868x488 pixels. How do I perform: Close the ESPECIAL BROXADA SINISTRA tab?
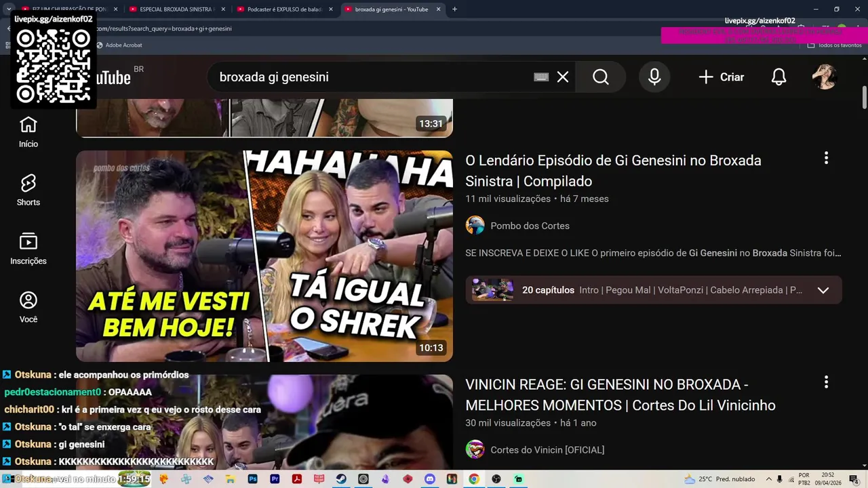(223, 9)
